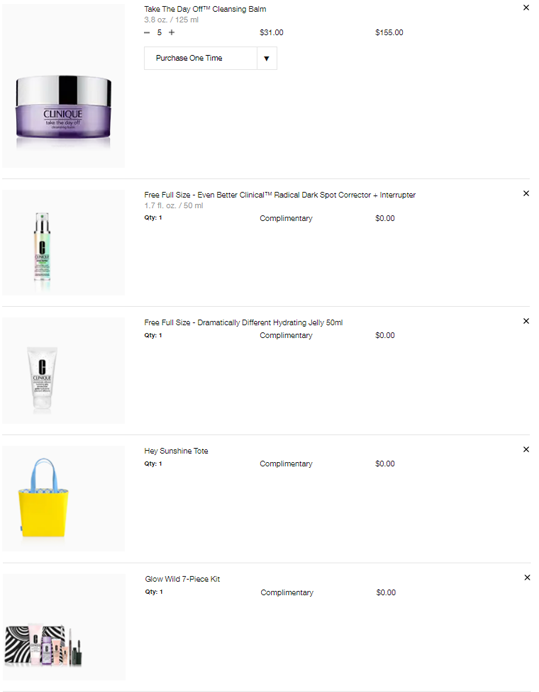Remove Even Better Clinical Dark Spot Corrector
Image resolution: width=539 pixels, height=692 pixels.
coord(526,193)
